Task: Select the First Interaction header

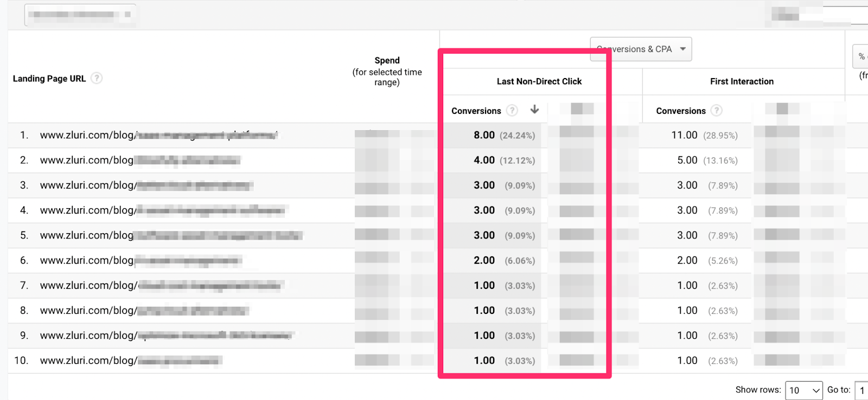Action: click(x=742, y=81)
